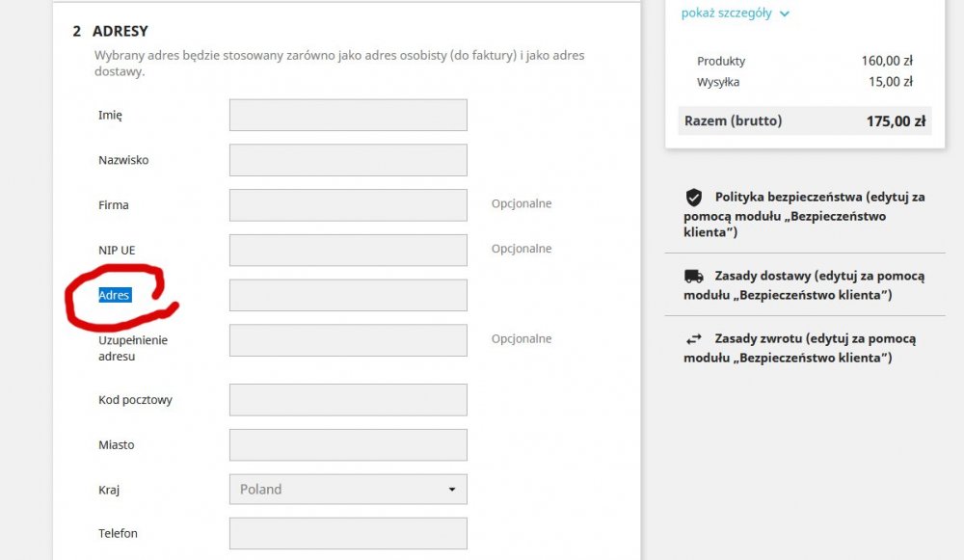Focus the Telefon input field
964x560 pixels.
pos(347,533)
